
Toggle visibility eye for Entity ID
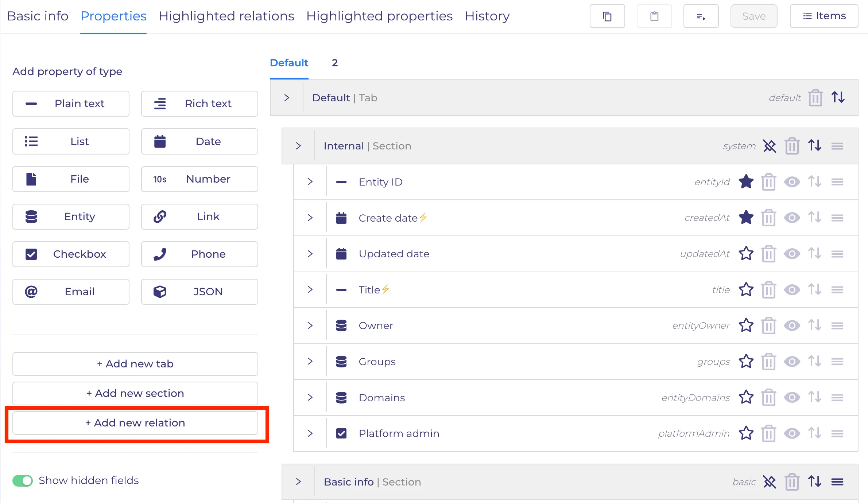[792, 182]
